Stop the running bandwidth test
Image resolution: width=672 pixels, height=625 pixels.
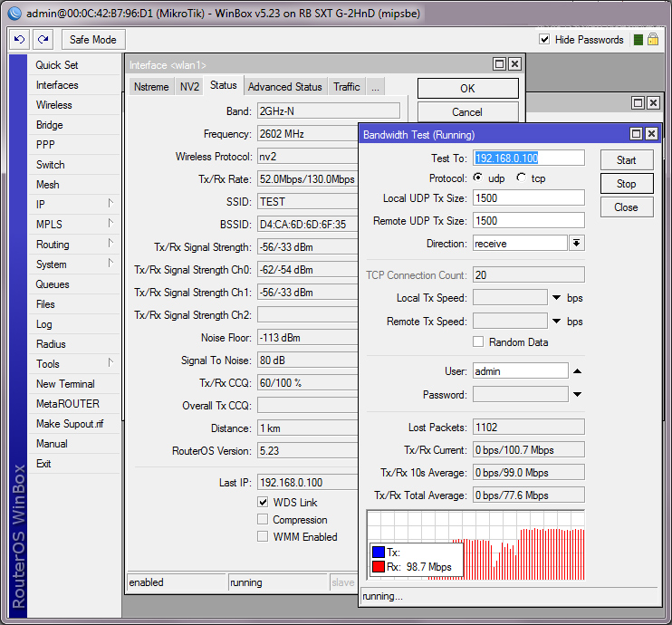[x=627, y=184]
